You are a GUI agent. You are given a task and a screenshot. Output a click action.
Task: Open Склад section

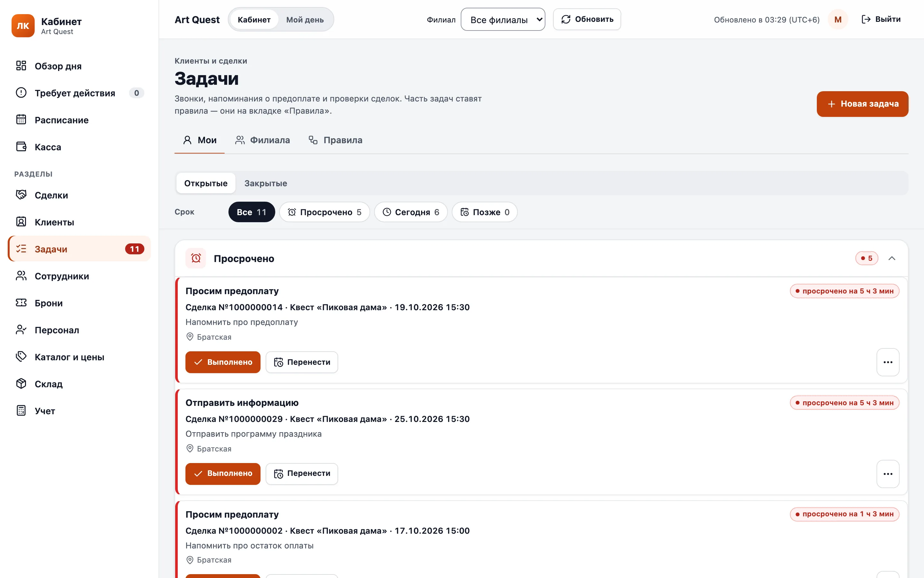(79, 384)
